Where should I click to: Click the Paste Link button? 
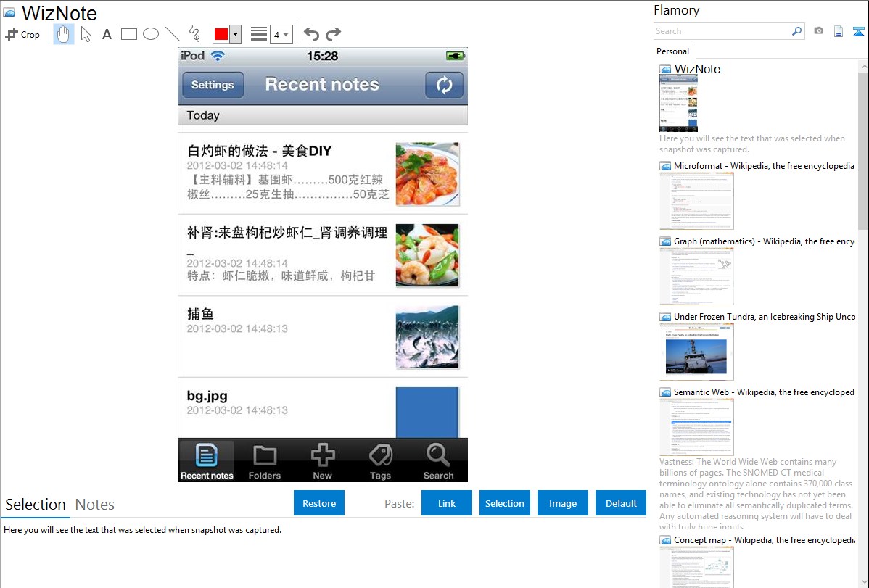coord(447,503)
